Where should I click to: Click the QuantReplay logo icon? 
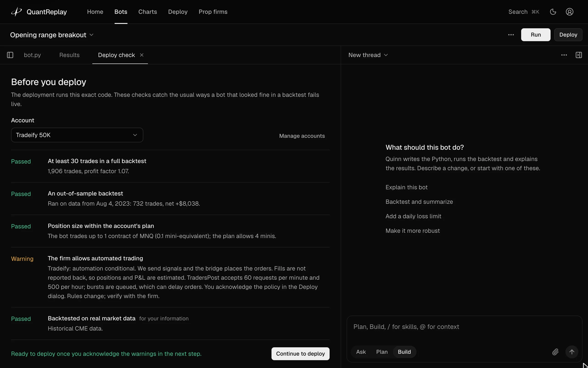click(x=17, y=12)
